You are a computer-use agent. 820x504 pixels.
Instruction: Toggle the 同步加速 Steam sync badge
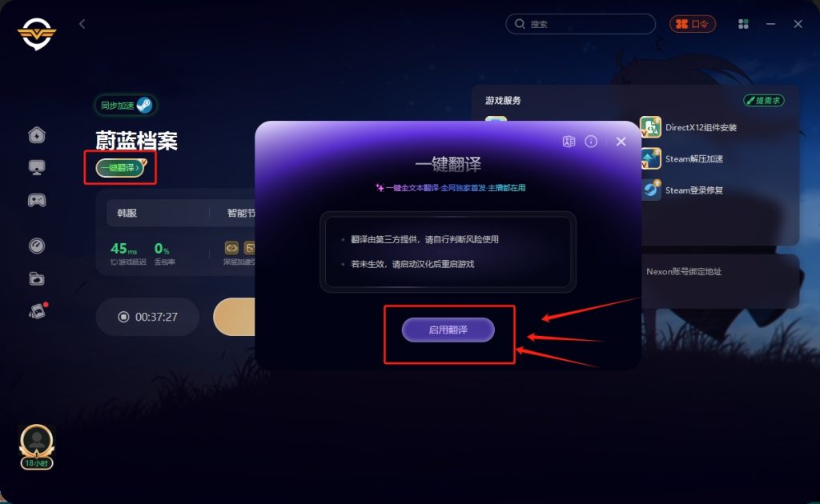126,106
